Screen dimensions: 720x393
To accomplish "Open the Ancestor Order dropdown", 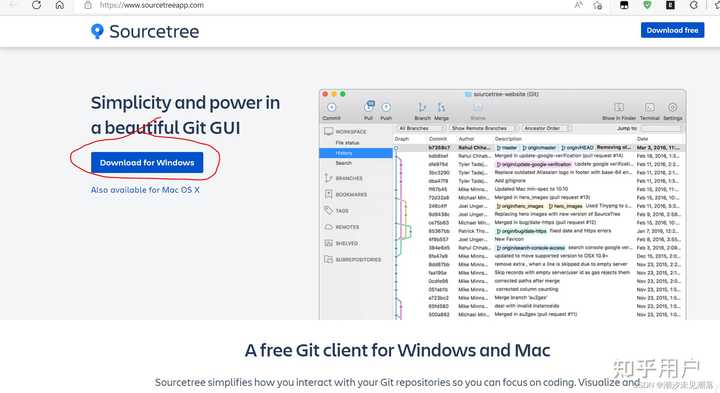I will 545,128.
